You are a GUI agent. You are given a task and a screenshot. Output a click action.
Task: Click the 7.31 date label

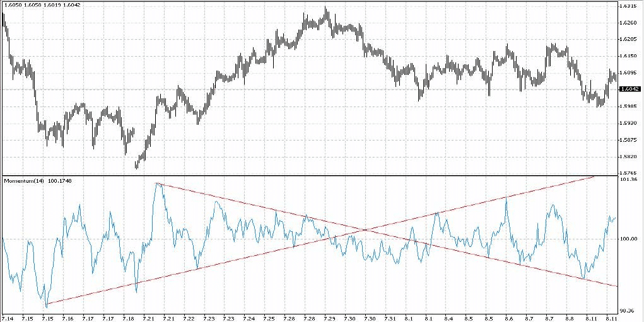[x=390, y=318]
